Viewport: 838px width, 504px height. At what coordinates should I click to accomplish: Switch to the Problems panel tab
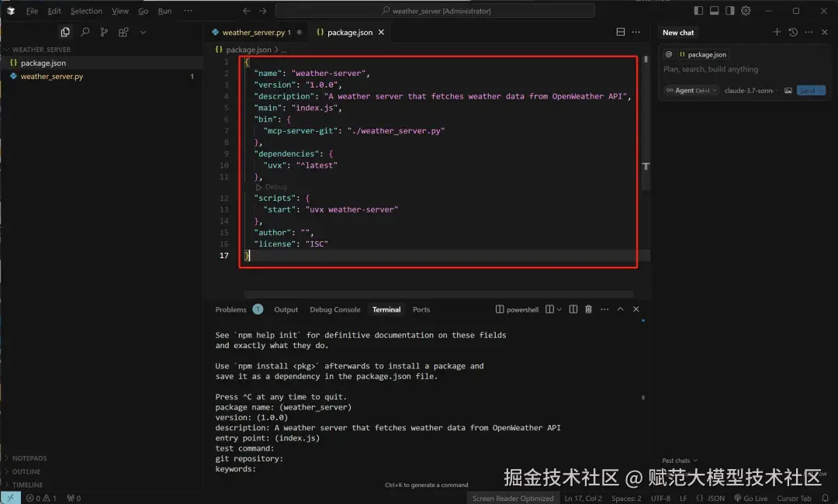(x=231, y=309)
